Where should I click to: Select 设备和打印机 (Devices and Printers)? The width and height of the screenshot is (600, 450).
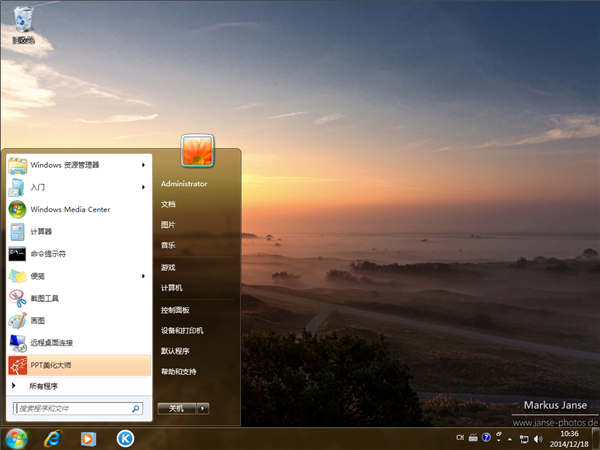coord(182,330)
